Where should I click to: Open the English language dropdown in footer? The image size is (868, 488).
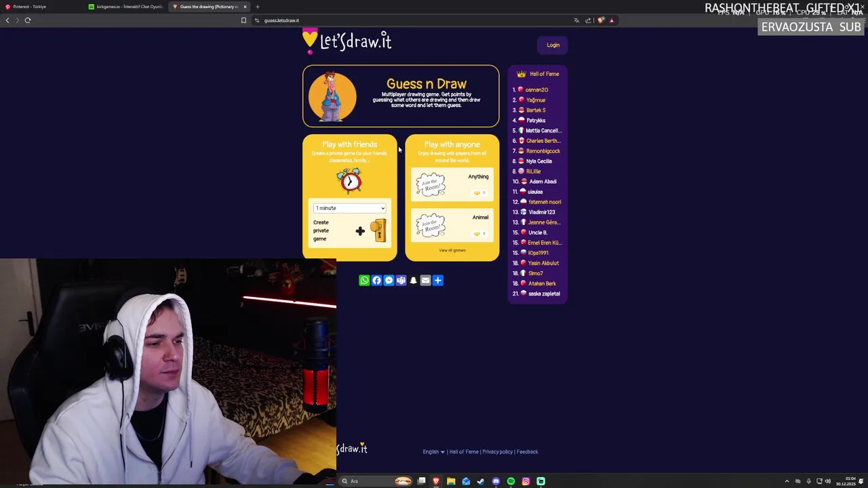point(433,452)
